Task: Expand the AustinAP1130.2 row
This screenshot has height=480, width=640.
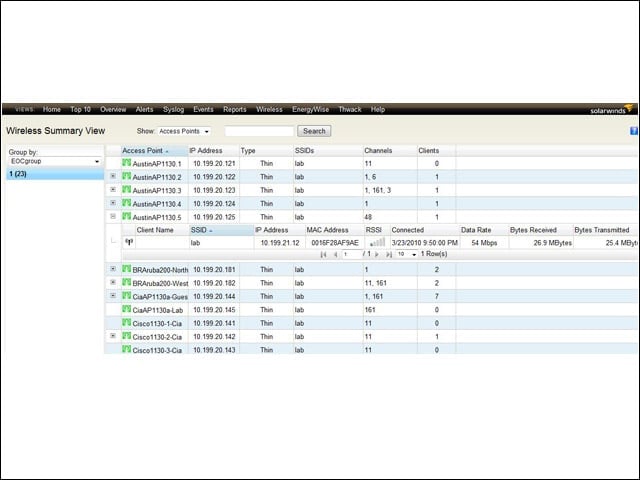Action: (113, 176)
